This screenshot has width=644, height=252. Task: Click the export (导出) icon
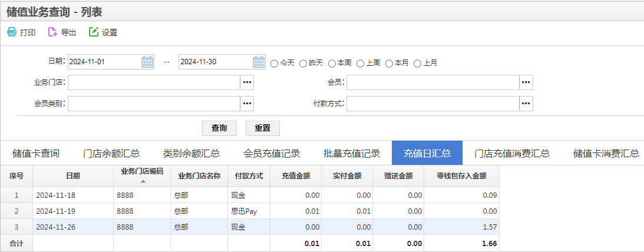point(52,32)
